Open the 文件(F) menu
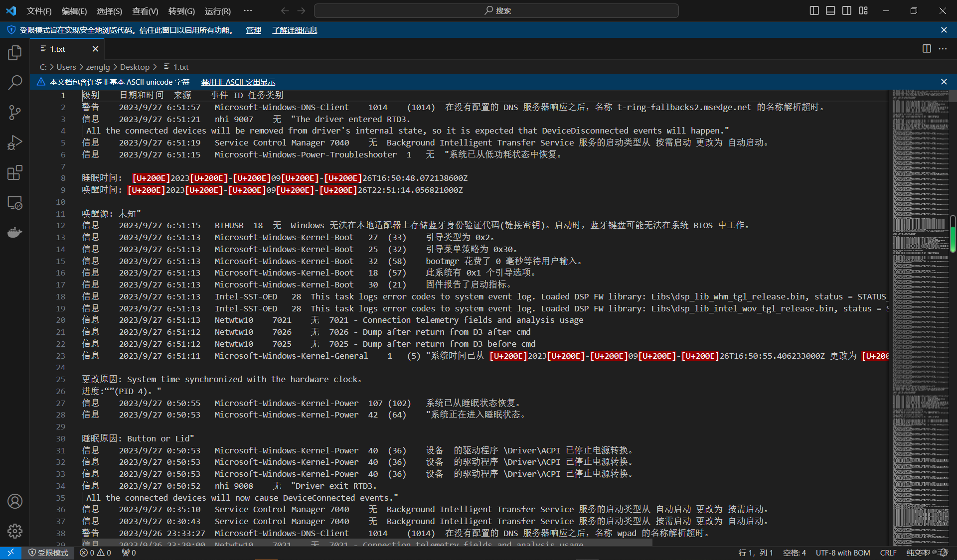957x560 pixels. click(39, 11)
